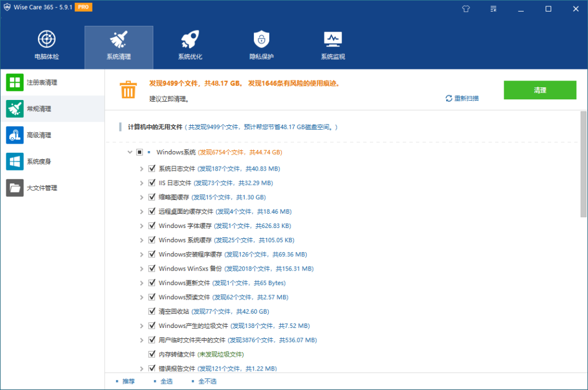Open 系统监视 monitor icon
Image resolution: width=588 pixels, height=390 pixels.
[x=332, y=40]
